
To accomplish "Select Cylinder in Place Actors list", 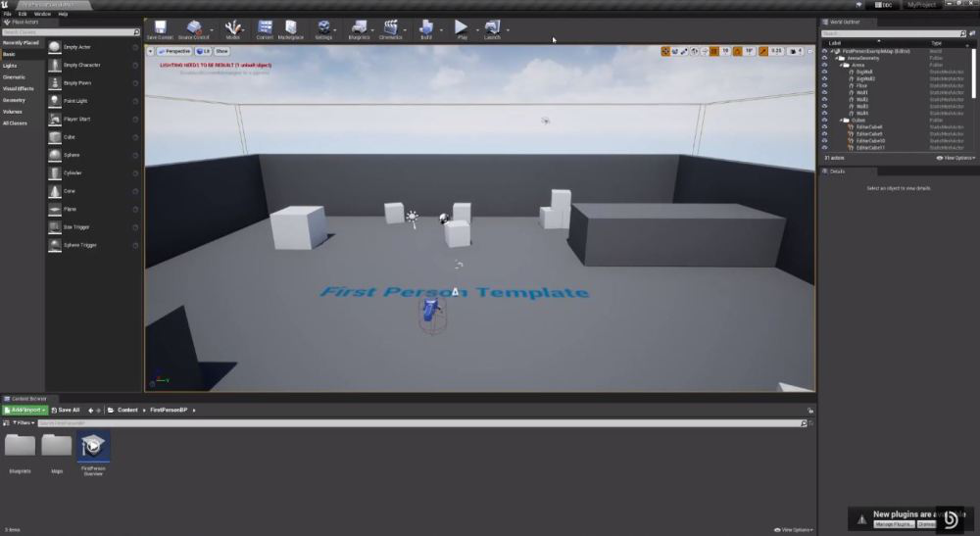I will pyautogui.click(x=93, y=173).
